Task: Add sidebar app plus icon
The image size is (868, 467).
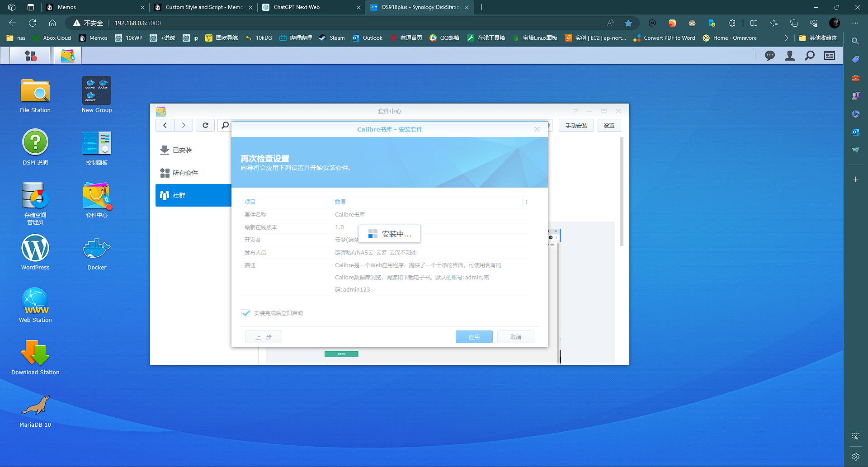Action: [x=855, y=179]
